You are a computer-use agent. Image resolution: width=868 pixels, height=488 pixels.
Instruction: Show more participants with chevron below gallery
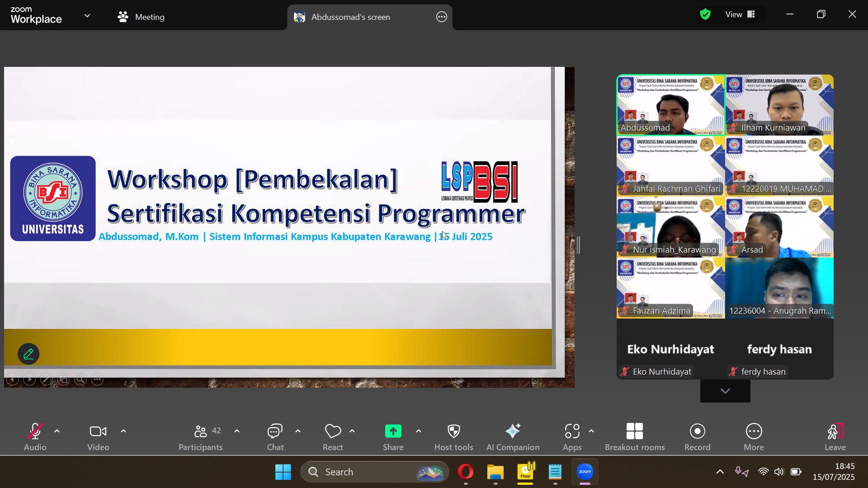coord(725,391)
